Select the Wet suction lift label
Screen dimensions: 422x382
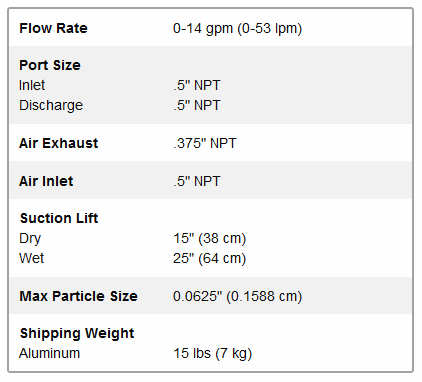point(32,258)
